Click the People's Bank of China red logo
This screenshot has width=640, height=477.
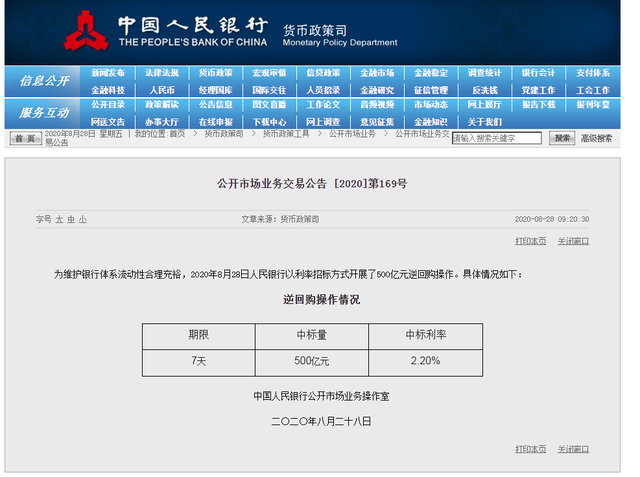point(86,31)
